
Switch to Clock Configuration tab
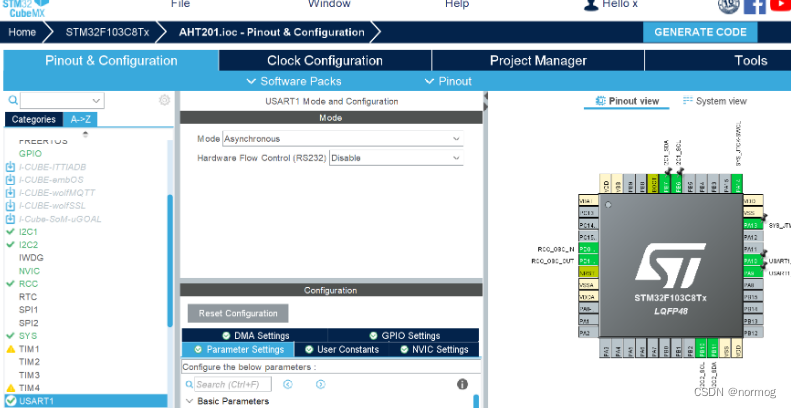325,61
